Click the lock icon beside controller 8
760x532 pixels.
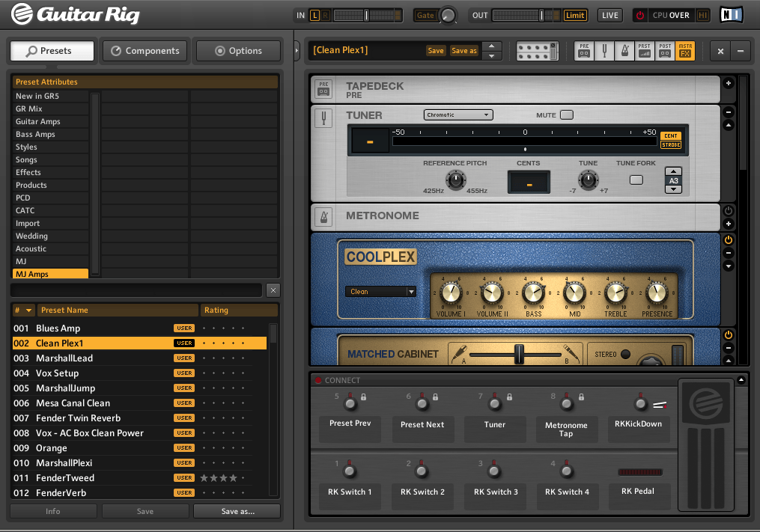[x=581, y=397]
